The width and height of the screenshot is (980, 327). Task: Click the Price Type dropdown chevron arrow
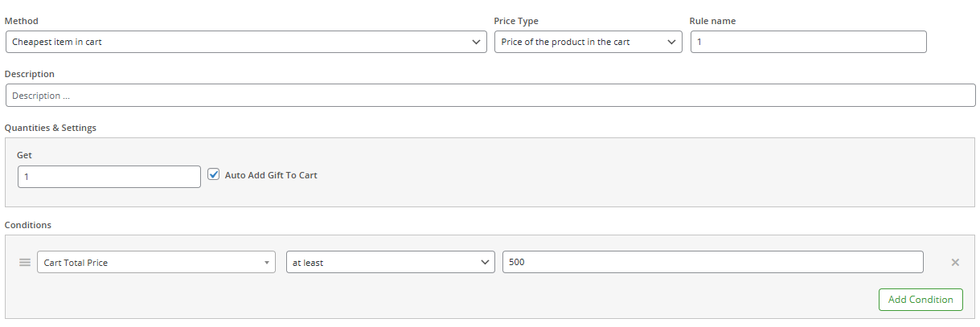tap(672, 43)
